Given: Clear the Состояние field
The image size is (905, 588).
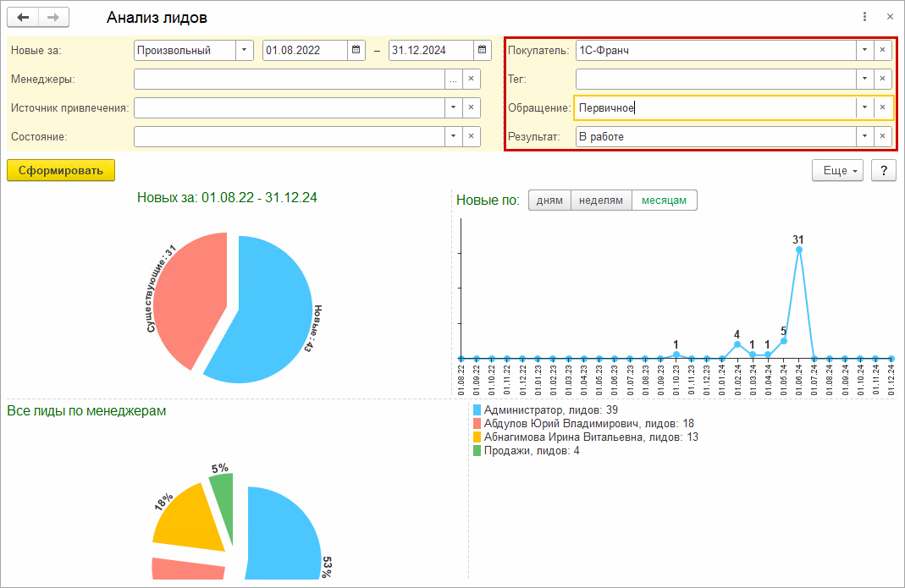Looking at the screenshot, I should tap(471, 137).
